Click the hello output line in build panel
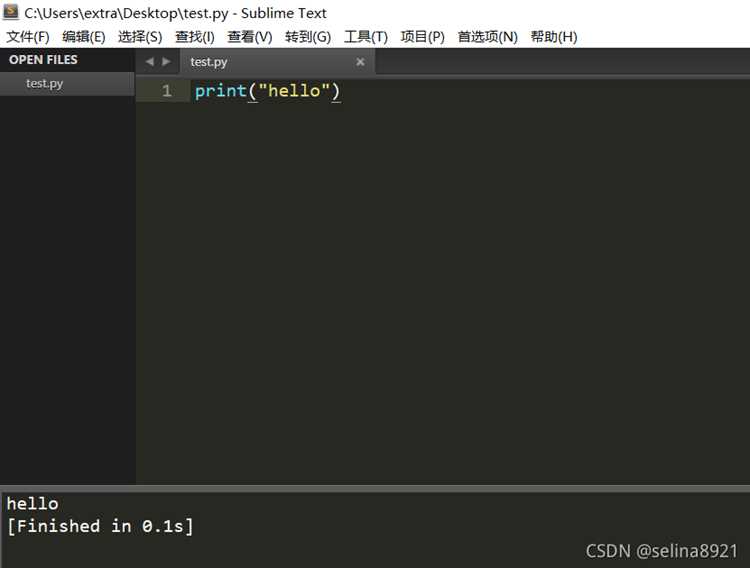This screenshot has width=750, height=568. [33, 503]
